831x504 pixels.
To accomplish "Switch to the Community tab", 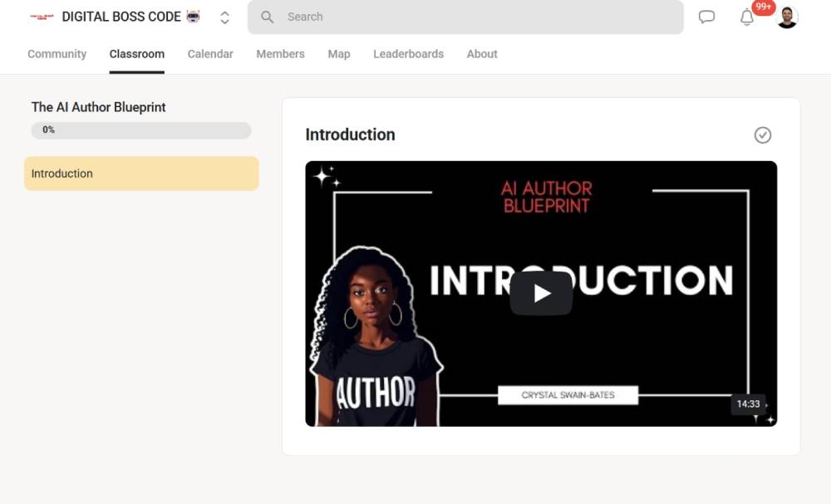I will tap(57, 54).
